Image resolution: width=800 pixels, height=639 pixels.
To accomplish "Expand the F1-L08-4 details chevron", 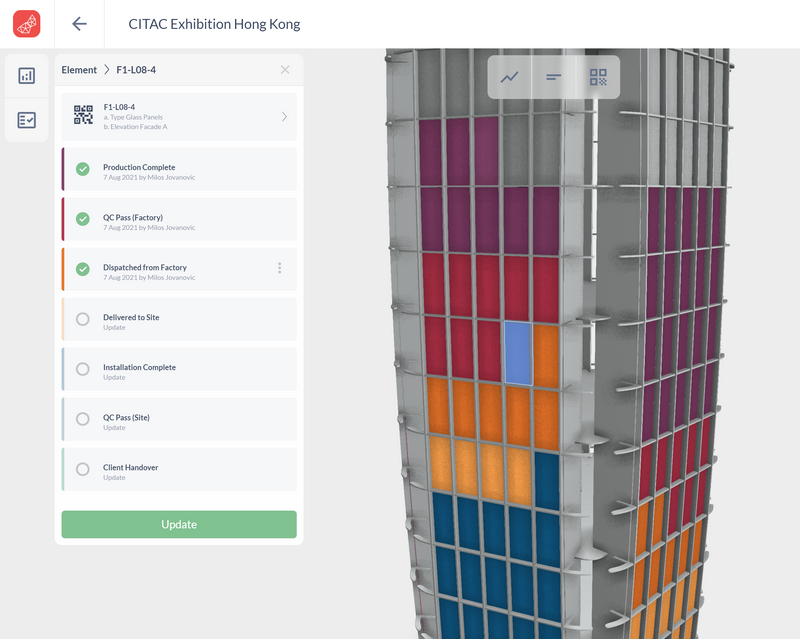I will tap(284, 117).
